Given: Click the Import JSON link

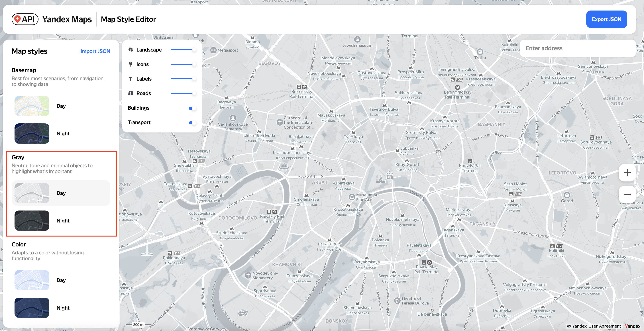Looking at the screenshot, I should pos(95,51).
